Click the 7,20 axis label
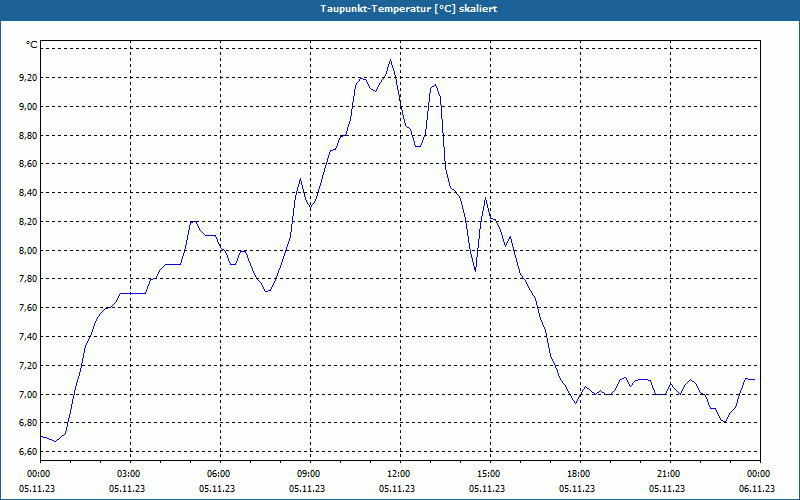Viewport: 800px width, 500px height. point(28,366)
